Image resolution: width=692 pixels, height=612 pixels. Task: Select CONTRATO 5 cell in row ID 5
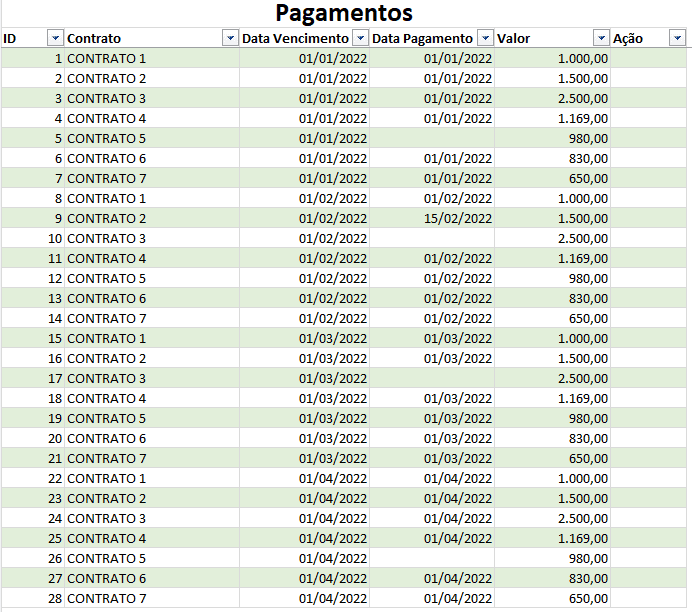point(152,139)
